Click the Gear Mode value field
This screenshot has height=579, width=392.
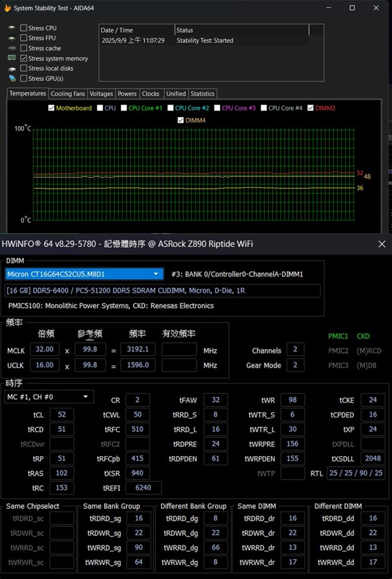click(x=295, y=365)
